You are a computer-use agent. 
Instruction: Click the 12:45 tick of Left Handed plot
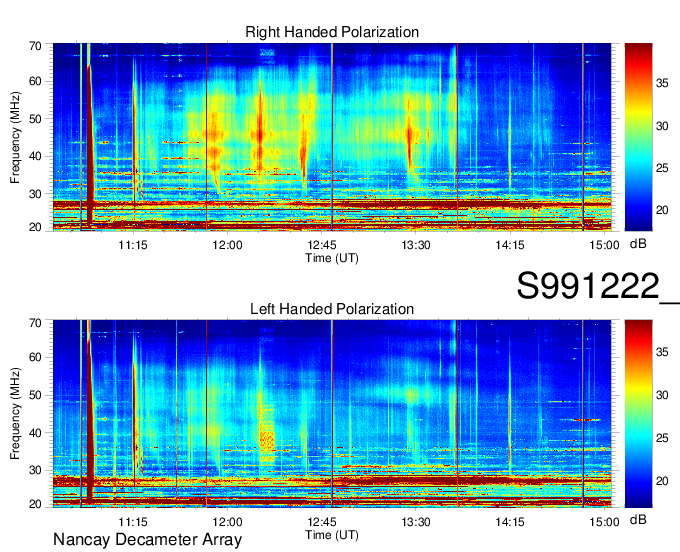coord(322,522)
